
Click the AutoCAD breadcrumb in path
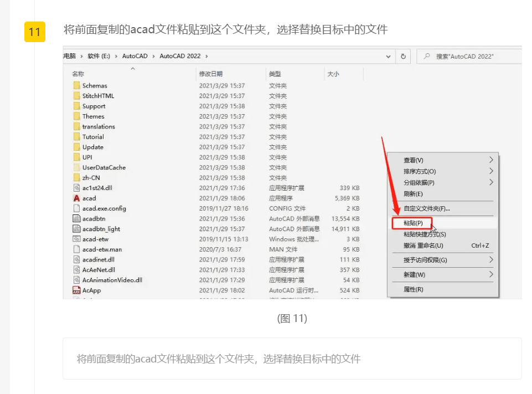point(135,56)
